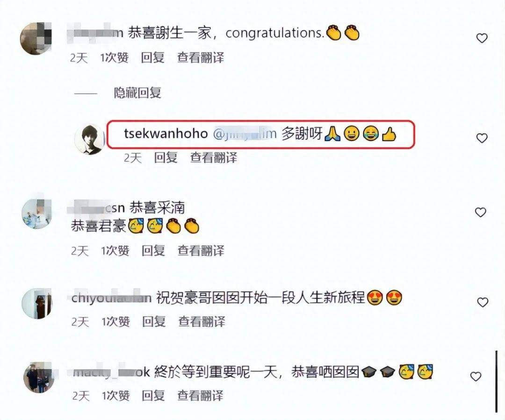The image size is (505, 420).
Task: Reply to the 祝贺豪哥囡囡 comment
Action: coord(154,321)
